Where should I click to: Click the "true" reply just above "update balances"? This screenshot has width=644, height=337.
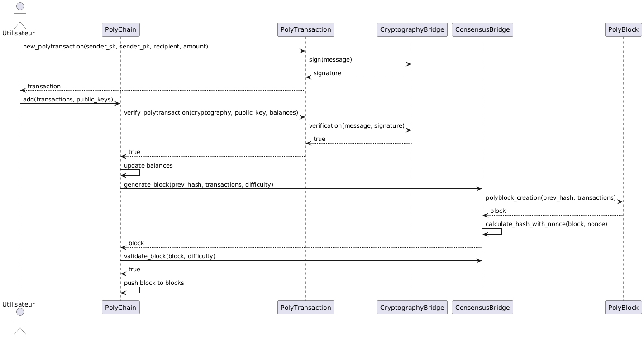134,152
